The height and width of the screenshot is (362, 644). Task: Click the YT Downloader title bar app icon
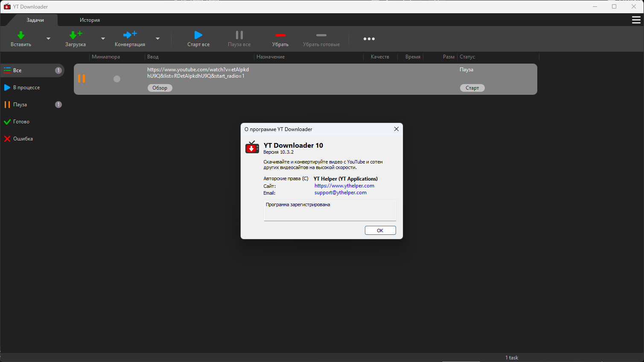coord(7,6)
